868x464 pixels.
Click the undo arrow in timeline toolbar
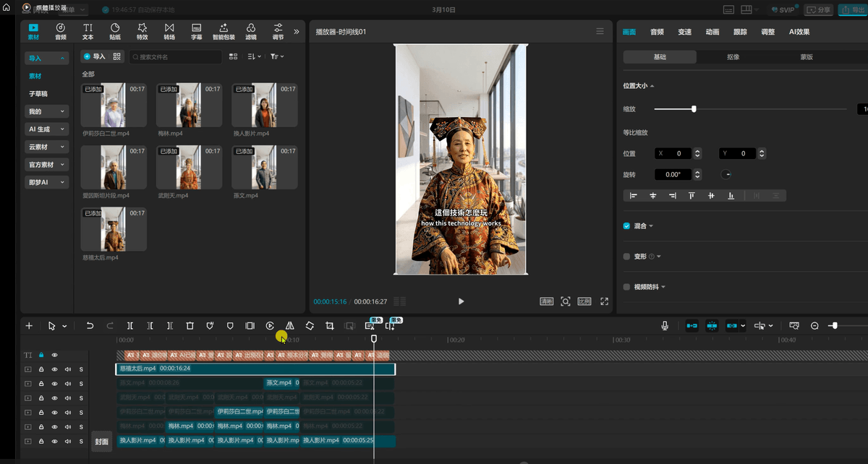pyautogui.click(x=90, y=326)
